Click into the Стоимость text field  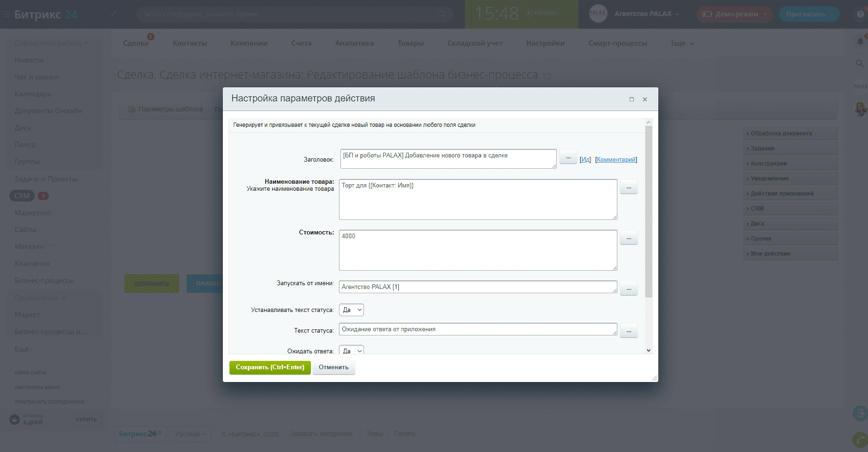point(477,250)
